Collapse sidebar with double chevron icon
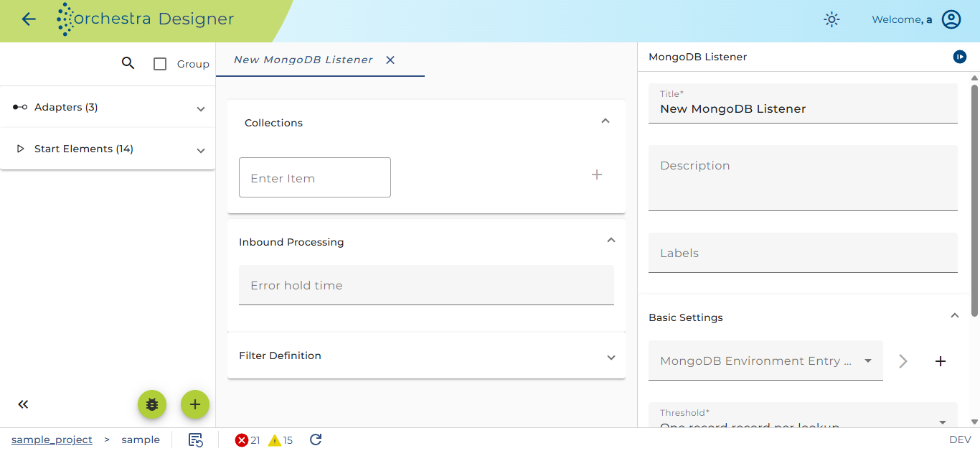The image size is (980, 451). pyautogui.click(x=23, y=404)
